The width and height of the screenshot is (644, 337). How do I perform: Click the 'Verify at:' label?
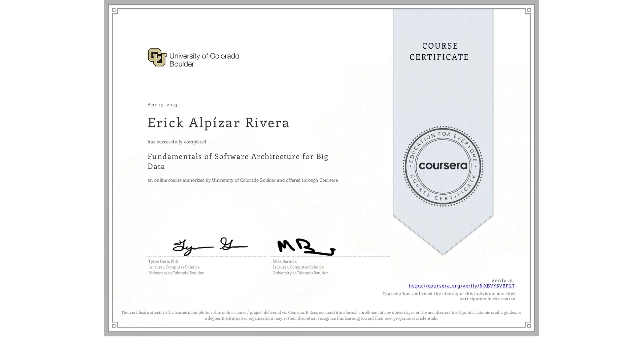[x=503, y=280]
